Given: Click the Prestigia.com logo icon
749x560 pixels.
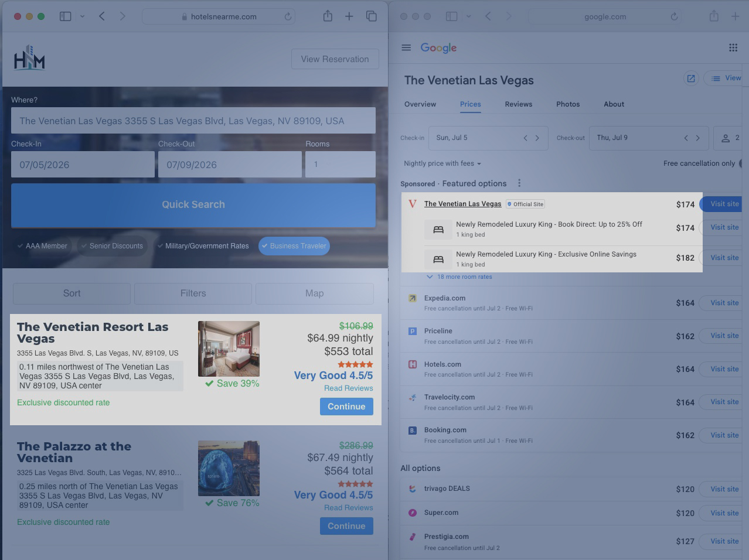Looking at the screenshot, I should click(x=413, y=537).
